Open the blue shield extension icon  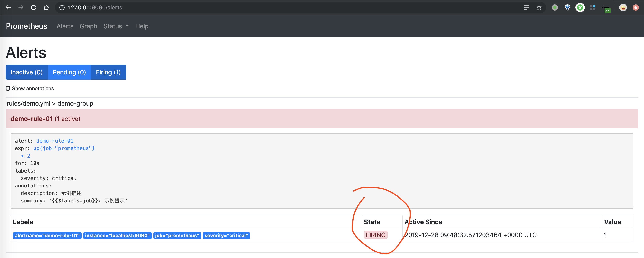567,7
